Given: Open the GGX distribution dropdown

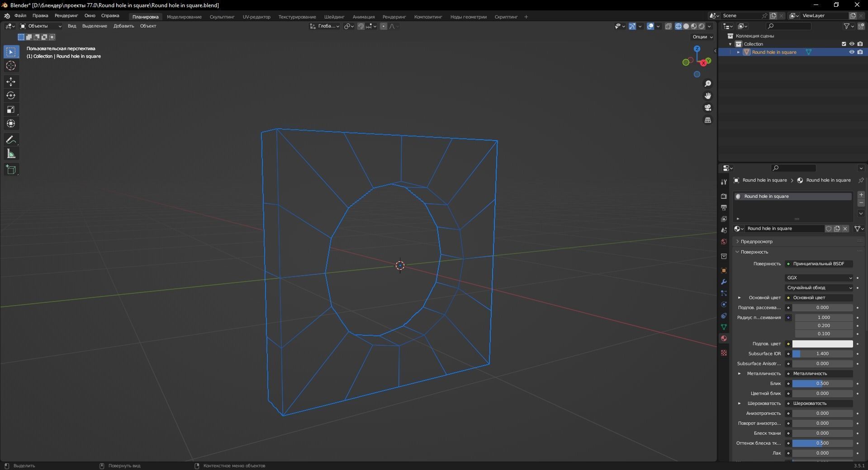Looking at the screenshot, I should pyautogui.click(x=819, y=278).
